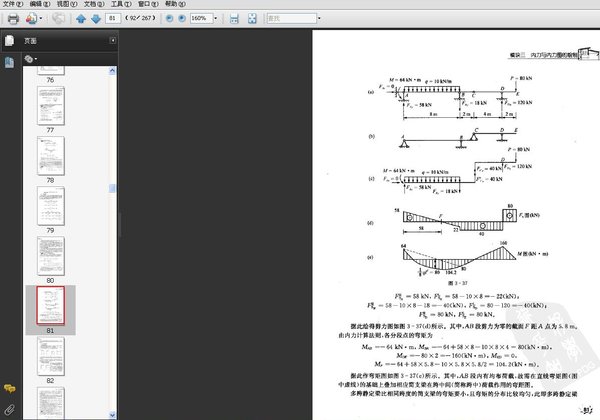Open the 文件 menu
The width and height of the screenshot is (600, 420).
[x=13, y=4]
